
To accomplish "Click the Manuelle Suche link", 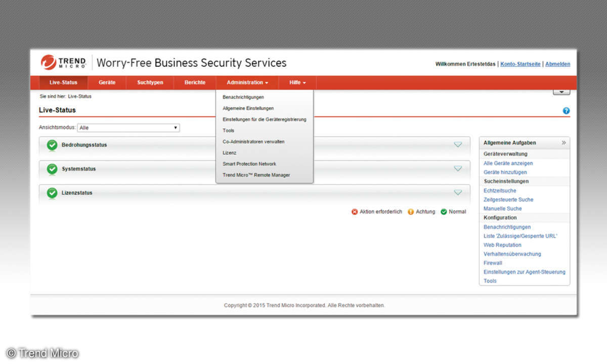I will pyautogui.click(x=502, y=209).
